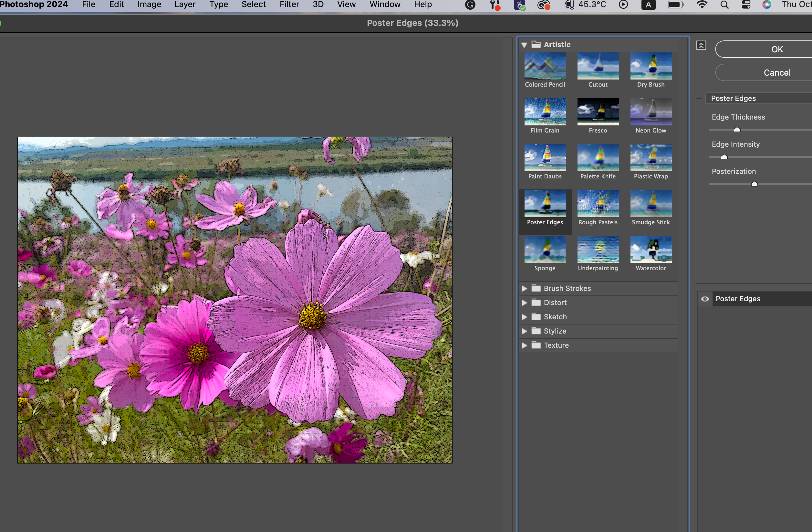Click the Edge Thickness slider handle

click(x=737, y=130)
